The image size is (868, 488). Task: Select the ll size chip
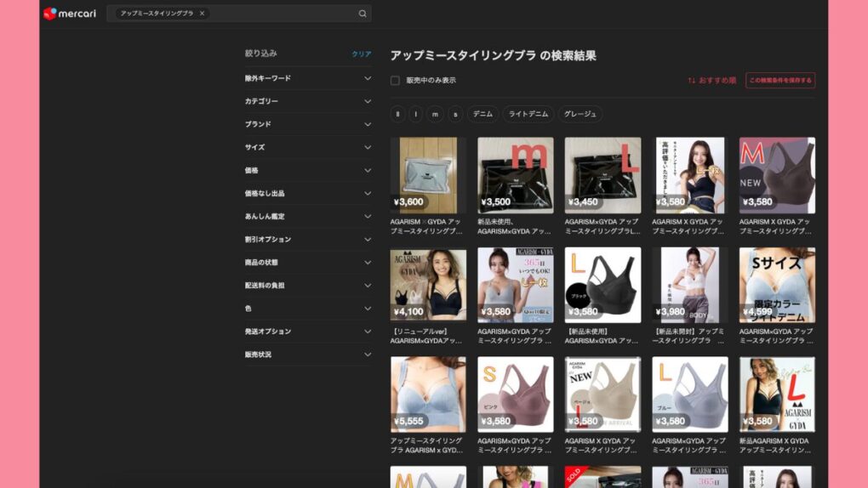tap(397, 114)
